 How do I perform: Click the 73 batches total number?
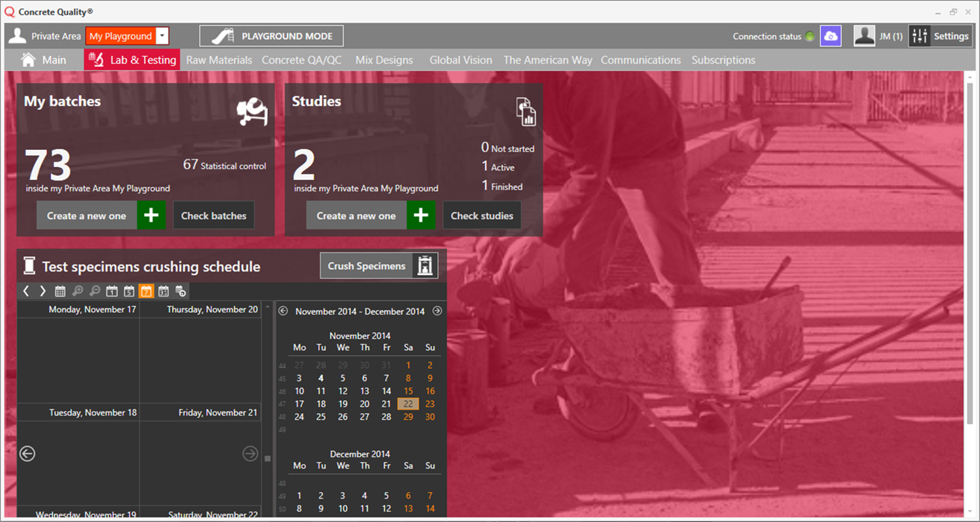tap(48, 165)
